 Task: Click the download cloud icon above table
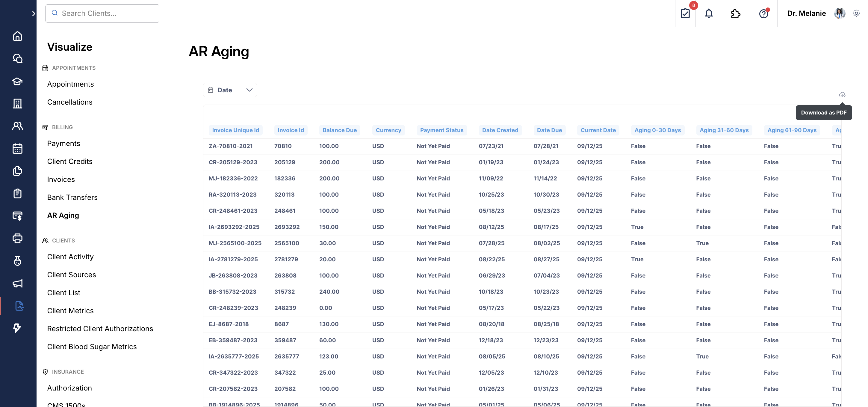tap(842, 94)
